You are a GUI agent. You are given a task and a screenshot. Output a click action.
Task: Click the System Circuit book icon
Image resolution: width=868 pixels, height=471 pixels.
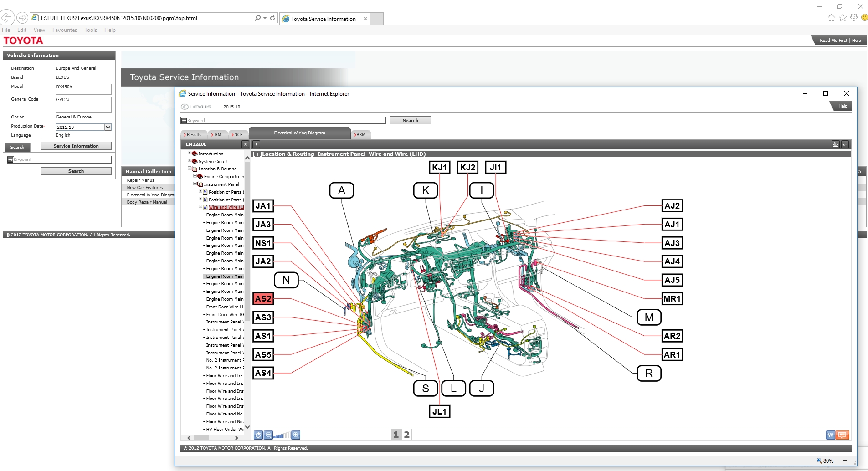pos(195,161)
